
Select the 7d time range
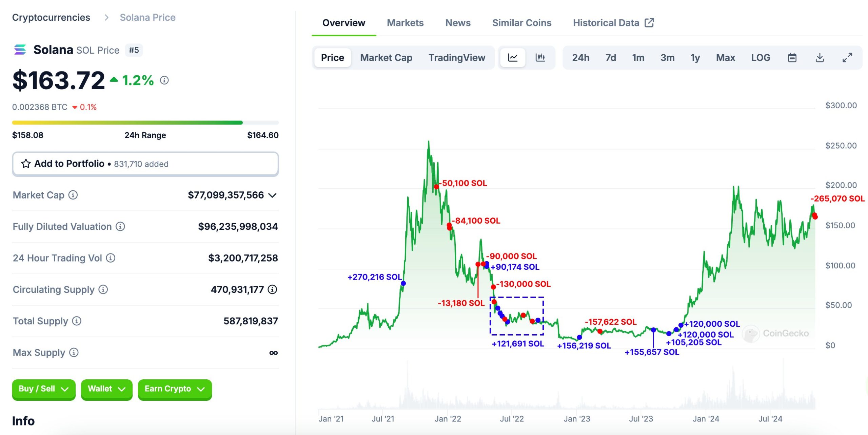(610, 58)
